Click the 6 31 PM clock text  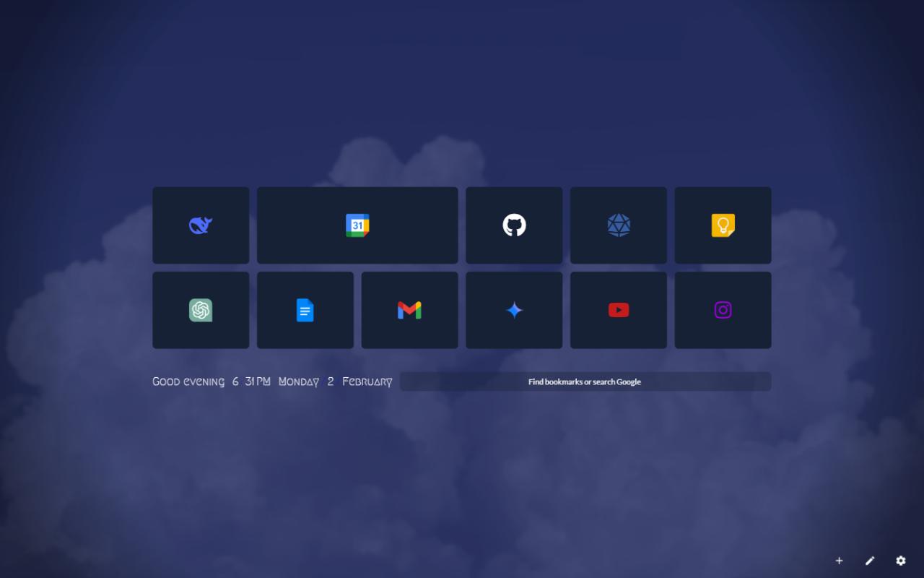tap(251, 381)
